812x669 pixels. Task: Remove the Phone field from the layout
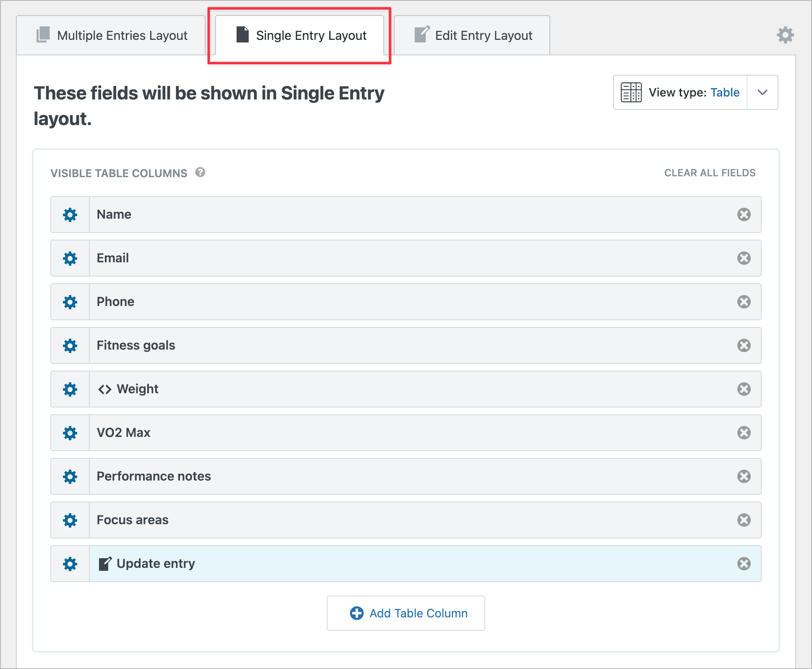[744, 302]
